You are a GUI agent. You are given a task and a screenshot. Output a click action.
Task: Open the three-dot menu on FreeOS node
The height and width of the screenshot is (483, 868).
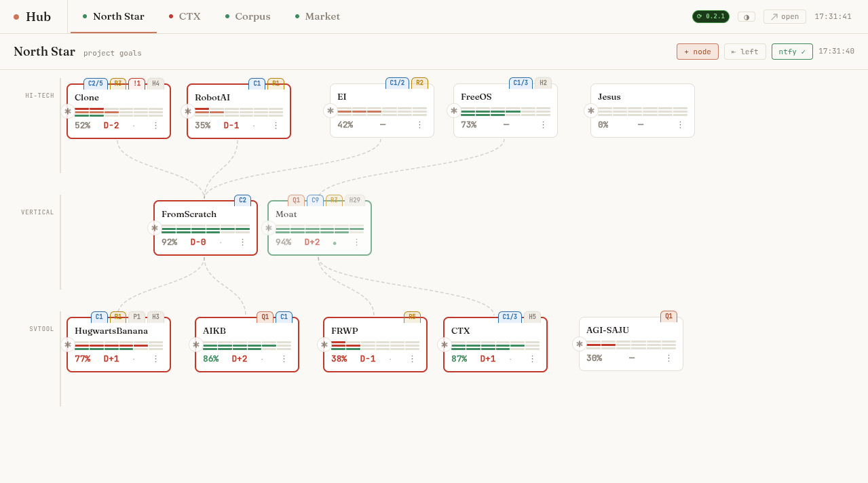(543, 125)
